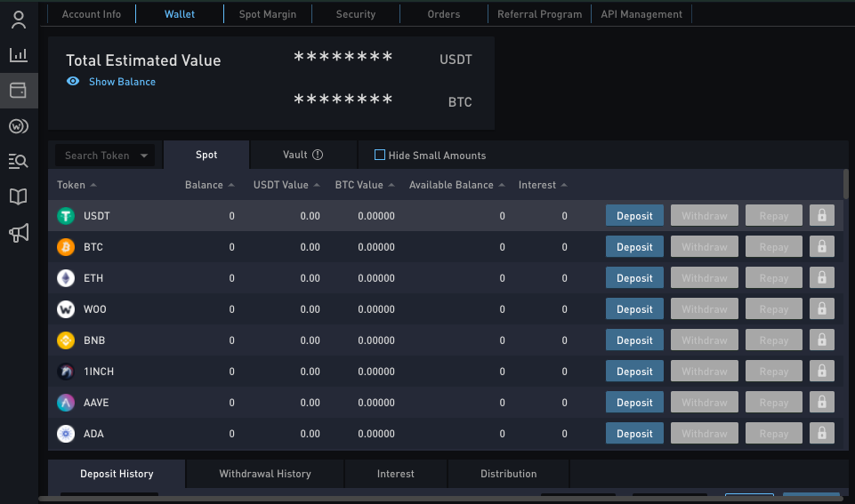
Task: Click the lock icon in ADA row
Action: tap(822, 433)
